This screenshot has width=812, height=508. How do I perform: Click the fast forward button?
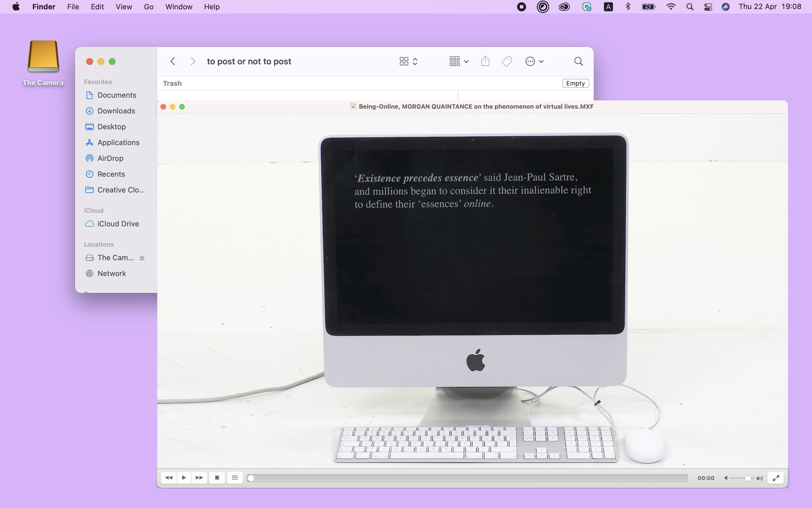click(x=199, y=478)
